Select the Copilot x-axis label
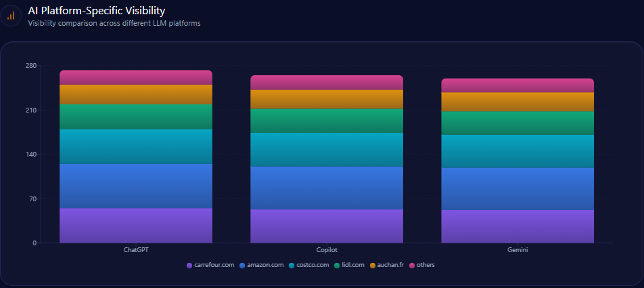 click(x=327, y=250)
